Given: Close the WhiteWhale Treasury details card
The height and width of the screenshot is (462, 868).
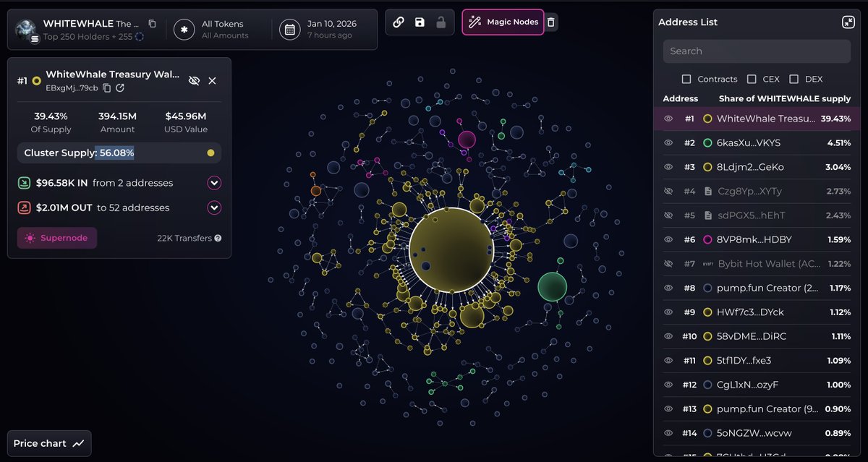Looking at the screenshot, I should (212, 81).
